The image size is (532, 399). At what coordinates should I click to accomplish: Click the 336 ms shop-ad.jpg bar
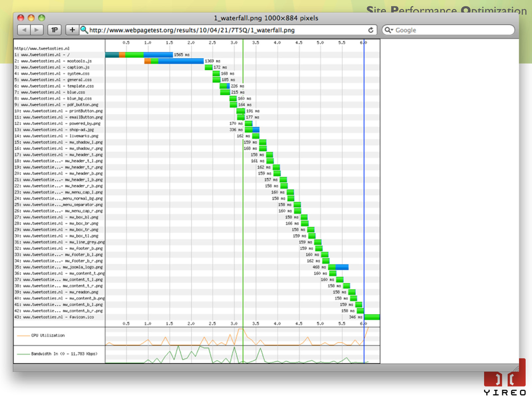(x=252, y=130)
